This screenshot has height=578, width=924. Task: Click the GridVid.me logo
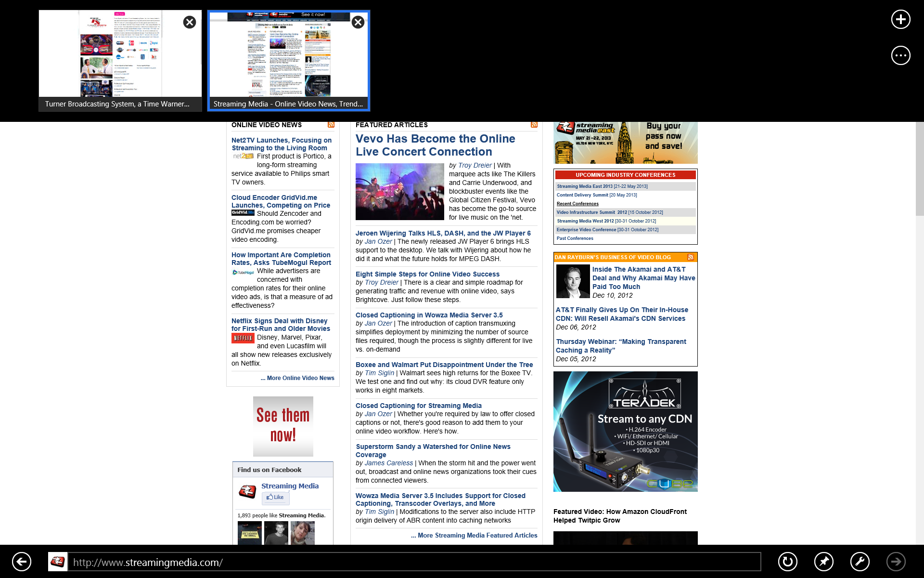tap(243, 212)
